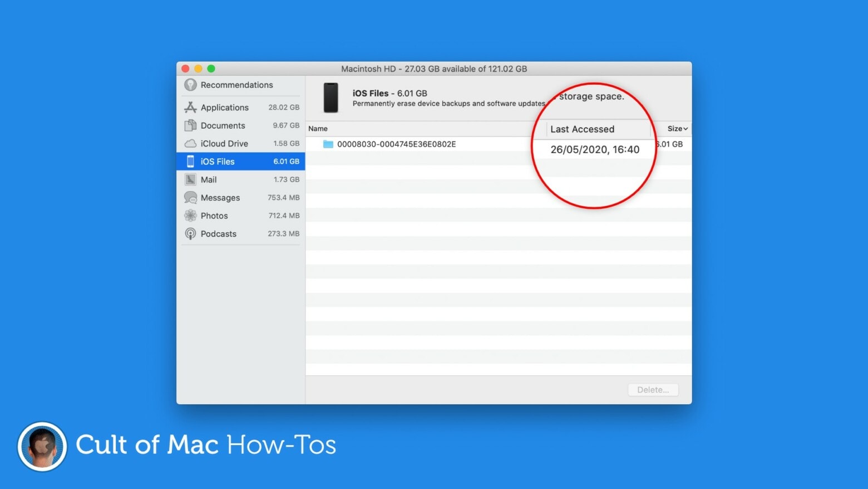Select backup 00008030-0004745E36E0802E
This screenshot has width=868, height=489.
398,144
